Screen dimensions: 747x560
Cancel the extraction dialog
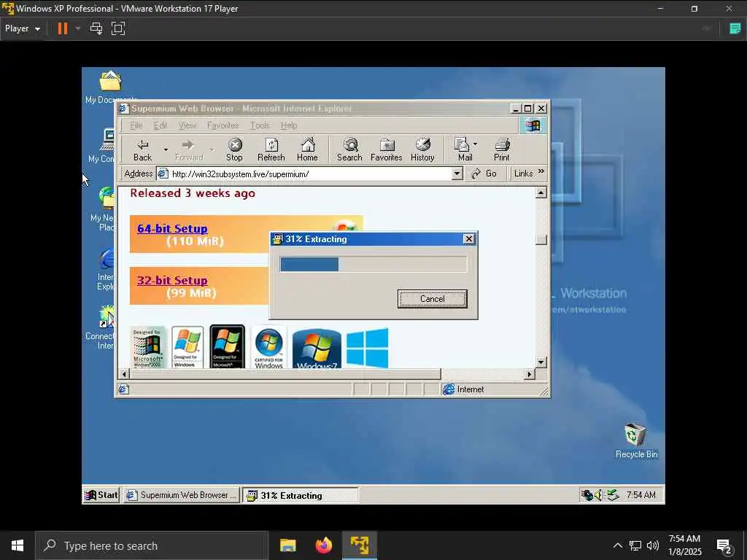(432, 298)
